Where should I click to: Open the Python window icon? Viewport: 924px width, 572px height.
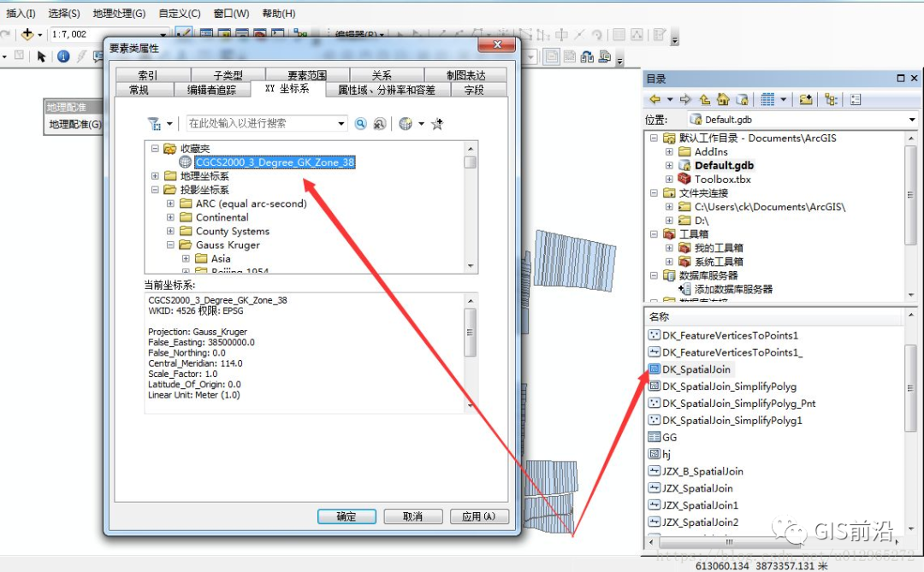click(x=277, y=34)
